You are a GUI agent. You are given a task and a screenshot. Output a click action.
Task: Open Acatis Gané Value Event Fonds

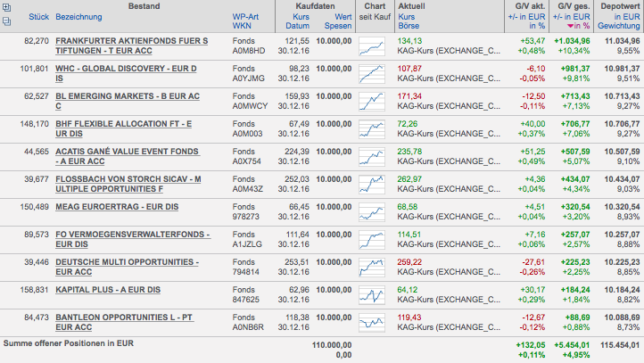(x=128, y=156)
